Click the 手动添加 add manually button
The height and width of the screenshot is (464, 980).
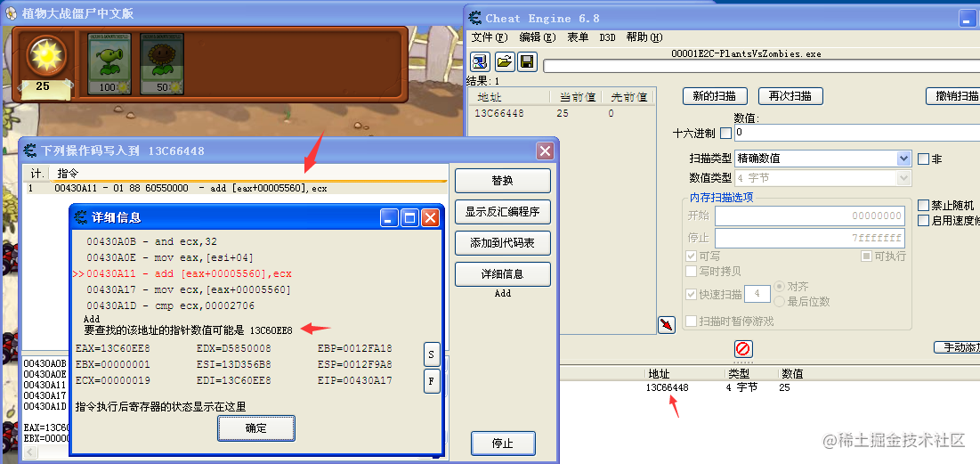point(957,347)
